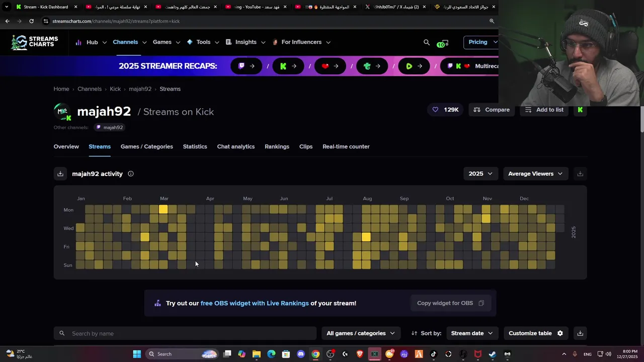The image size is (644, 362).
Task: Open the Stream date sort dropdown
Action: [x=471, y=333]
